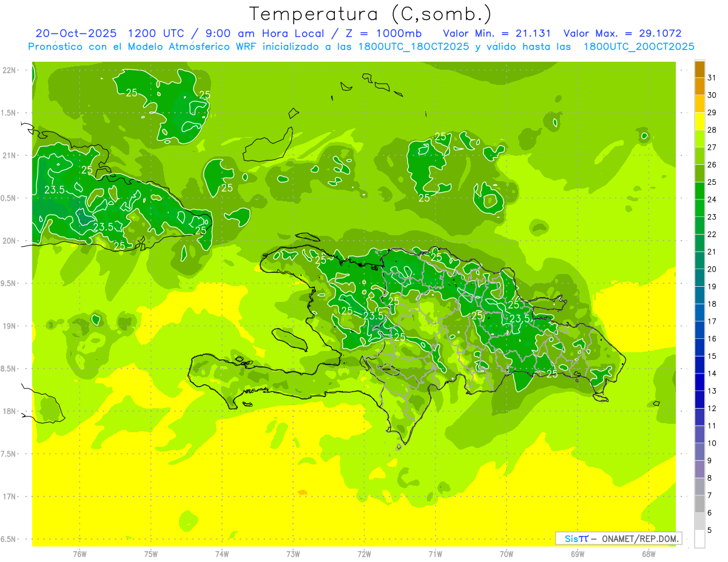Pick the yellow segment between 28 and 29

click(x=699, y=121)
